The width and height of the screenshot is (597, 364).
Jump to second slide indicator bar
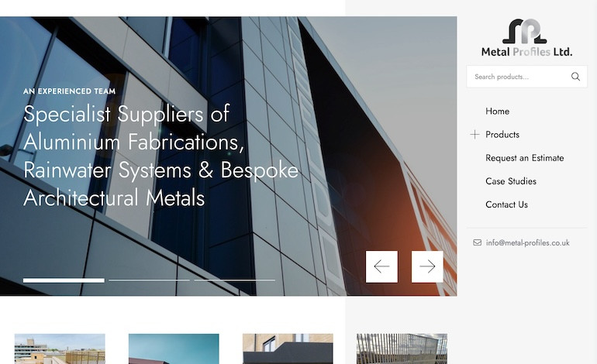[x=149, y=280]
